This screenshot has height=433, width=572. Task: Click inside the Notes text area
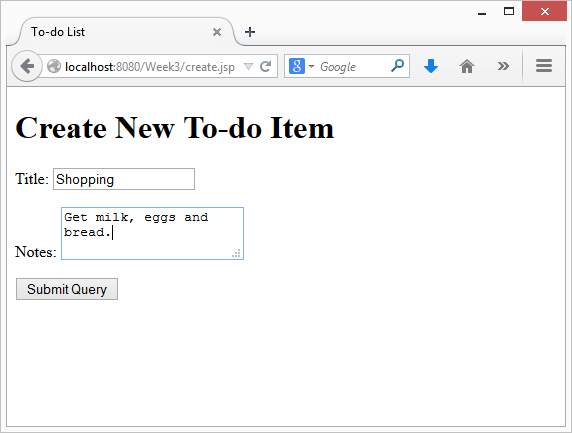tap(152, 233)
